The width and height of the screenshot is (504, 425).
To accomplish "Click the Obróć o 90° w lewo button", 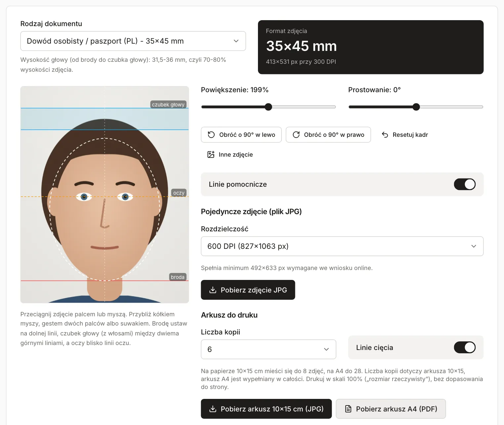I will (x=241, y=135).
